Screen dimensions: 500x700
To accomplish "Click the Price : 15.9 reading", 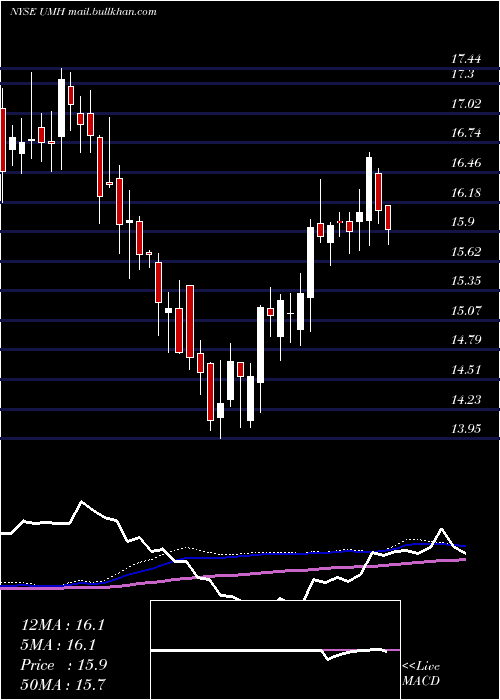I will click(x=64, y=665).
